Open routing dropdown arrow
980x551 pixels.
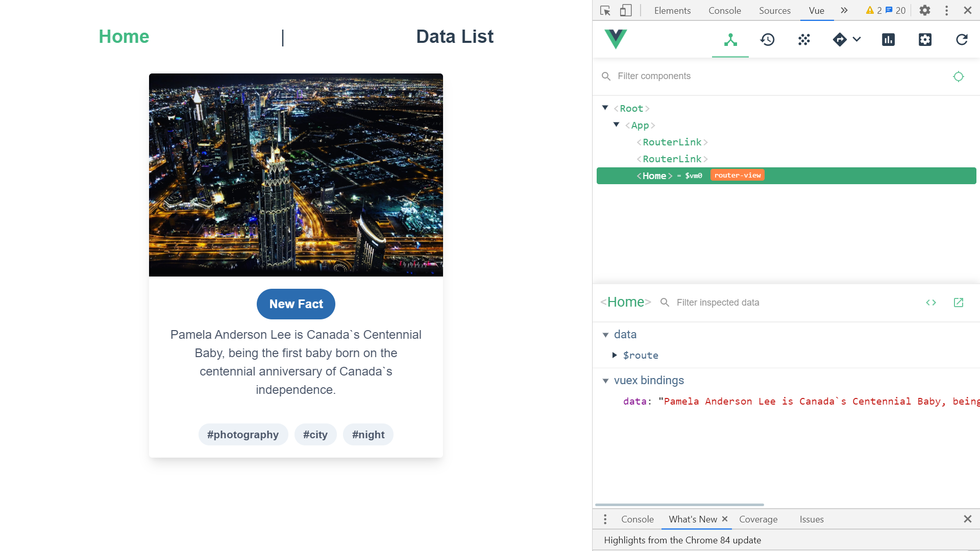click(x=857, y=40)
